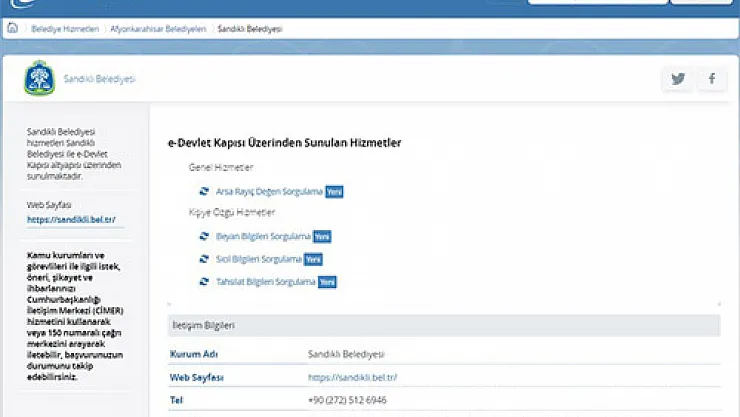Open Tahsilat Bilgileri Sorgulama service

265,282
